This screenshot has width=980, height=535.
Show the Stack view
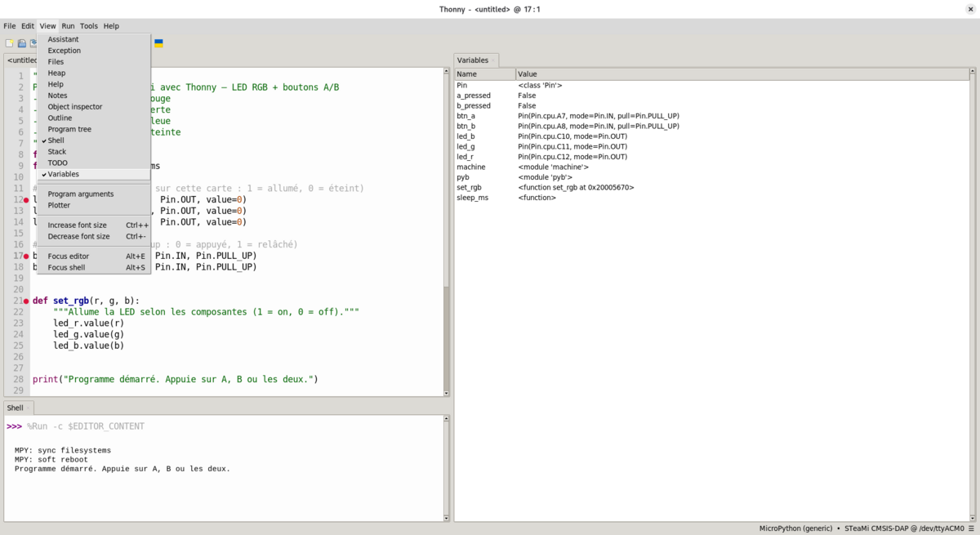point(94,152)
